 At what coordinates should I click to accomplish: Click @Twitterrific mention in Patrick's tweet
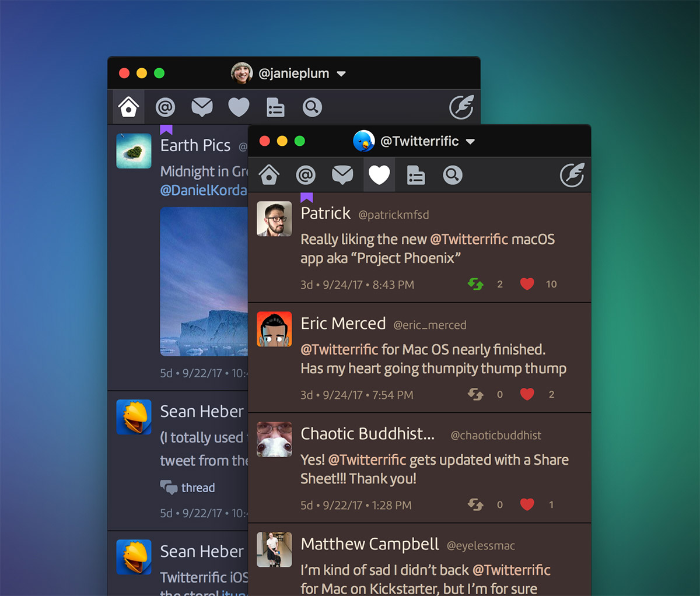tap(470, 240)
